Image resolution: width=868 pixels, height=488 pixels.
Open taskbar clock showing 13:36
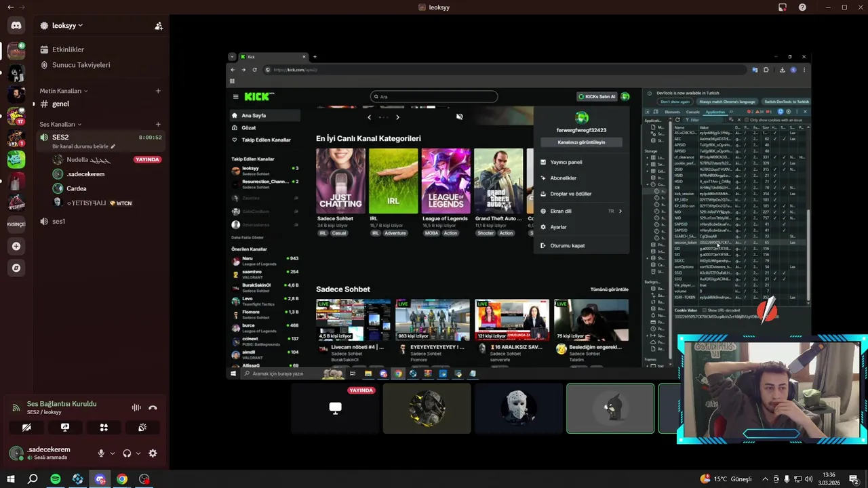click(829, 479)
